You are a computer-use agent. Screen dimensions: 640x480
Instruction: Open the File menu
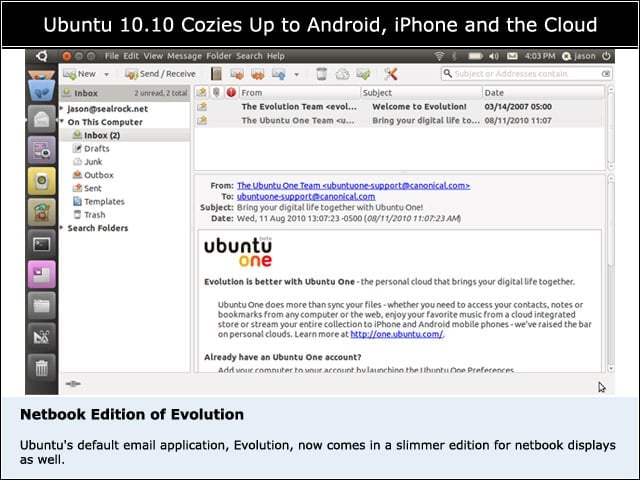[111, 56]
